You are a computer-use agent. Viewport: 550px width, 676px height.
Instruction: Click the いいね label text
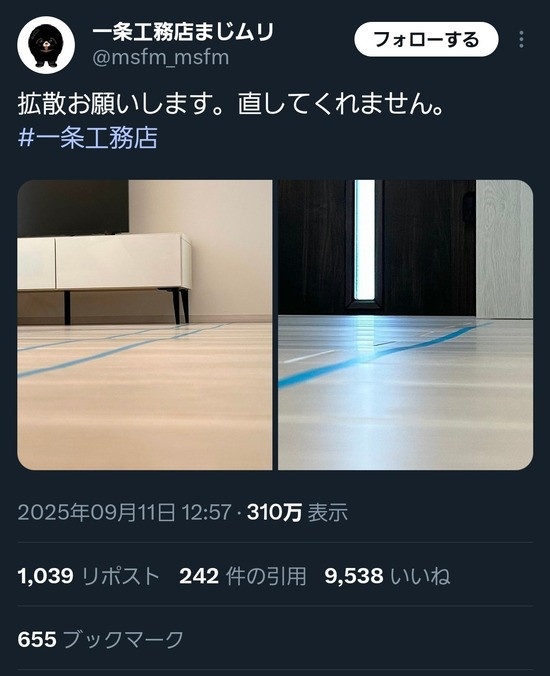pyautogui.click(x=420, y=576)
